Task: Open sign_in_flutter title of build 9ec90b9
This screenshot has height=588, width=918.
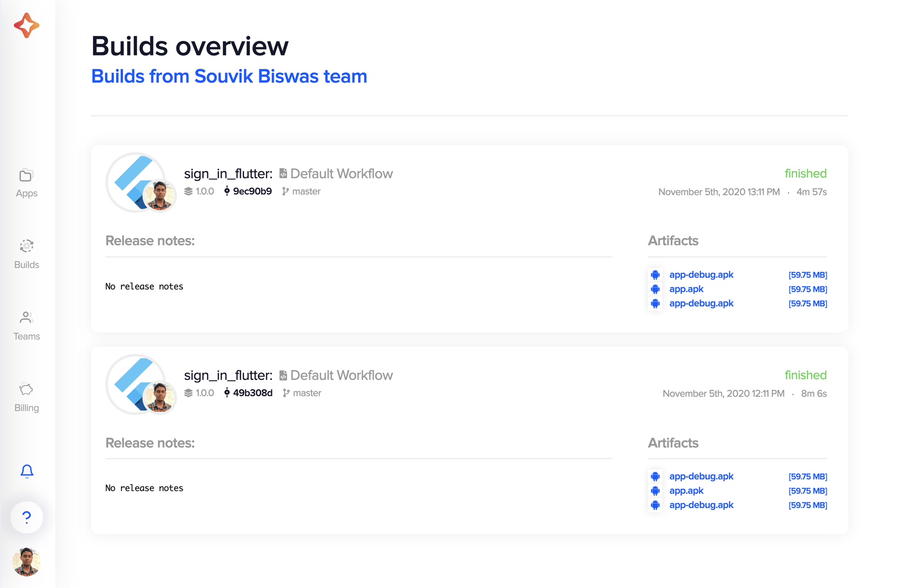Action: click(228, 174)
